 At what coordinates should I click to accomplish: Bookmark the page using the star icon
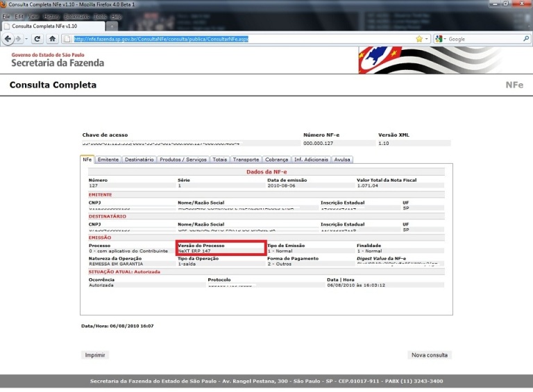click(419, 39)
